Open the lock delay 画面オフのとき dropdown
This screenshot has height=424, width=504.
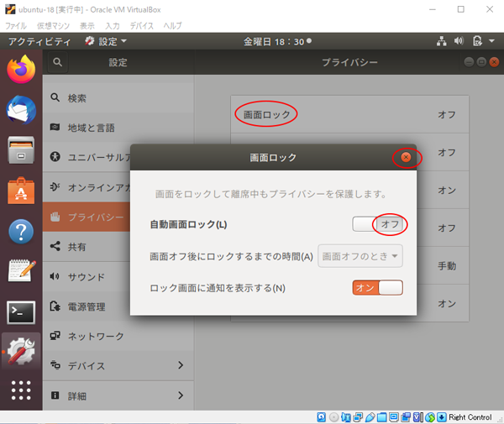coord(360,256)
